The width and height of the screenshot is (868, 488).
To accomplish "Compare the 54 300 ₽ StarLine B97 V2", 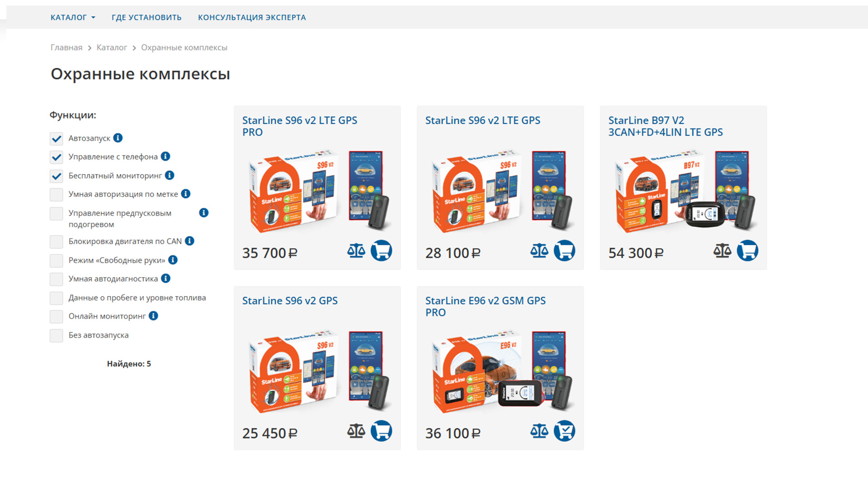I will coord(722,251).
